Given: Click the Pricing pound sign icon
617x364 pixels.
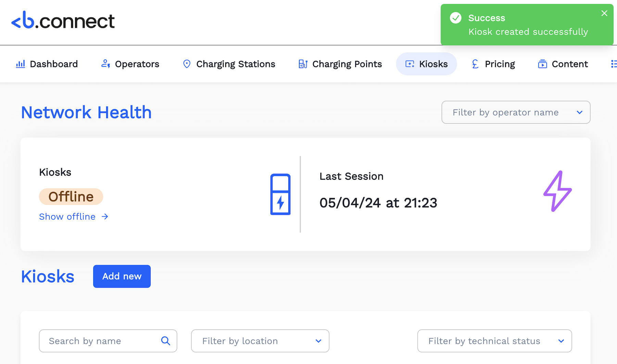Looking at the screenshot, I should (x=475, y=64).
